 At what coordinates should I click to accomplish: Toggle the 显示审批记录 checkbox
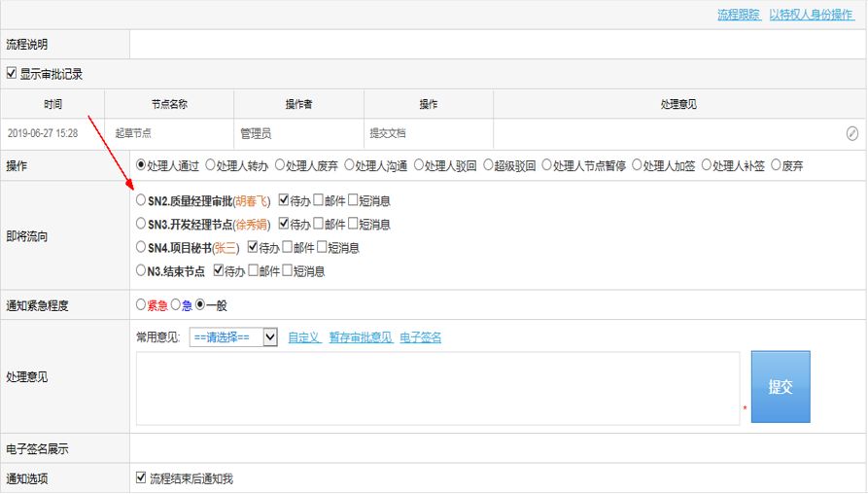coord(12,73)
